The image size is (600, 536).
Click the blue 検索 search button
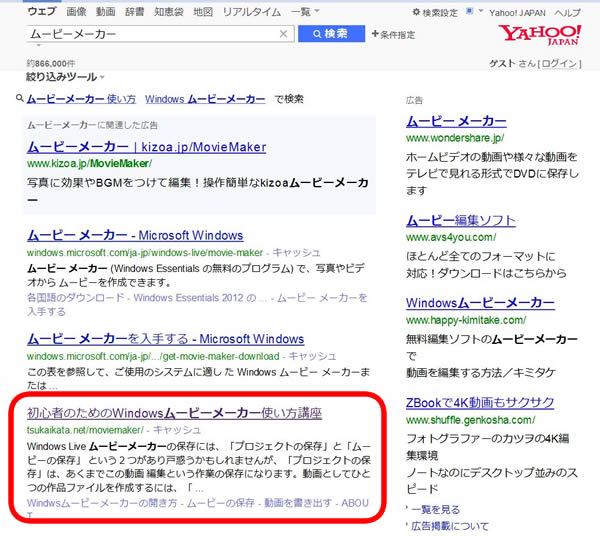(x=330, y=34)
